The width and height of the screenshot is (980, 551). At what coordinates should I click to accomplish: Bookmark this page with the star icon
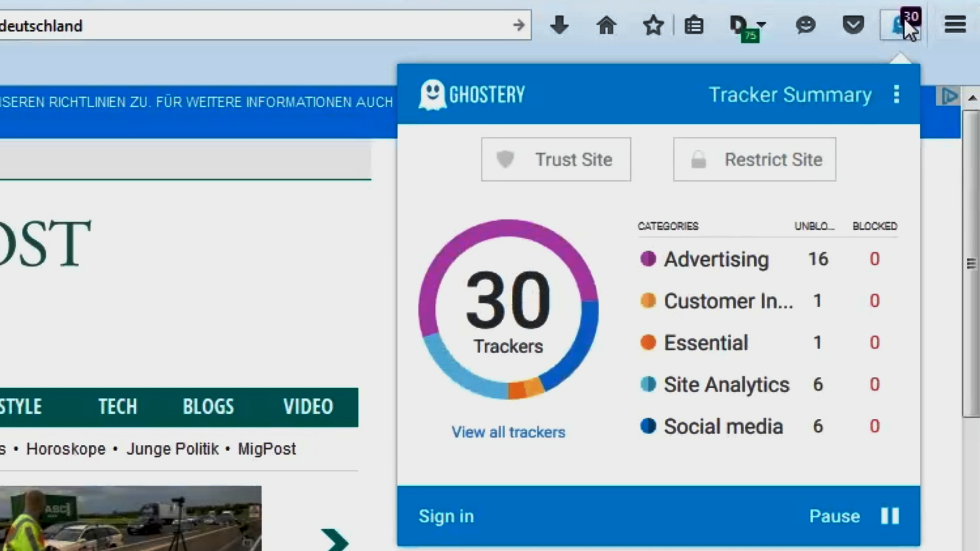tap(653, 24)
